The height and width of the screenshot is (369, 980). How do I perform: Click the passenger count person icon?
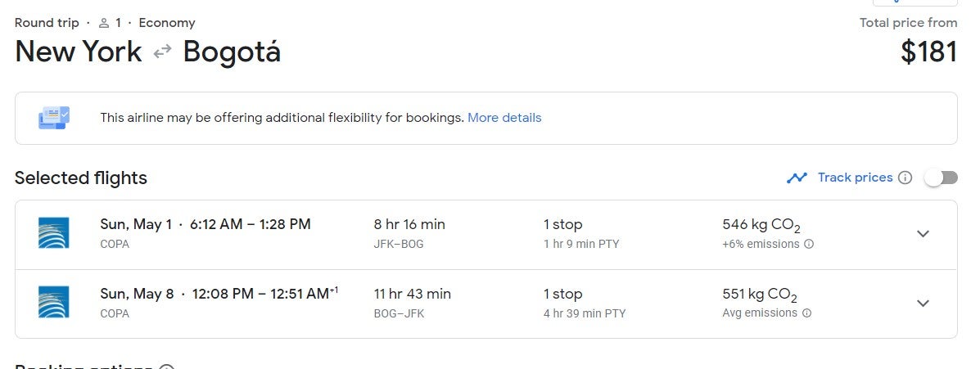[x=104, y=23]
